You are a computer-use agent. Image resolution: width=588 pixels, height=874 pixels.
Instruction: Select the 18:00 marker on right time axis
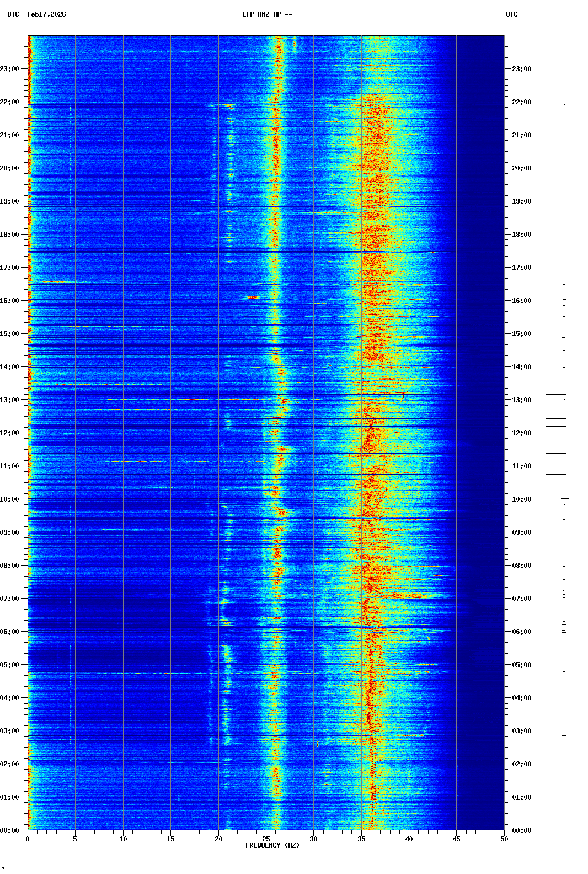[521, 235]
